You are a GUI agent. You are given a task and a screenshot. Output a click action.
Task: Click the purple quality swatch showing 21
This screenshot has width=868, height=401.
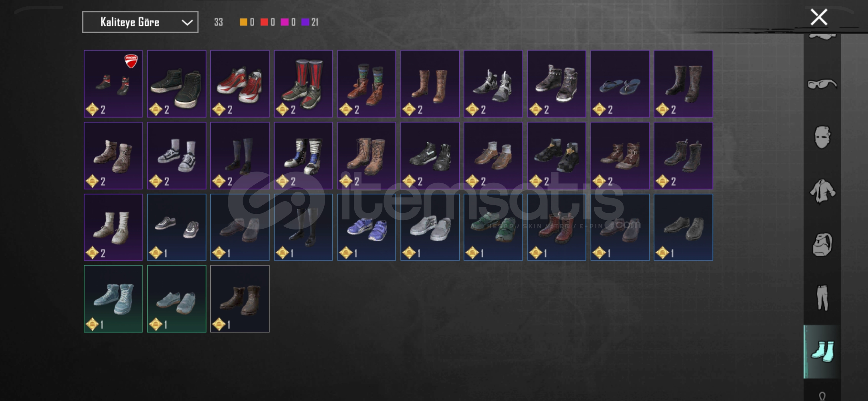(x=305, y=22)
